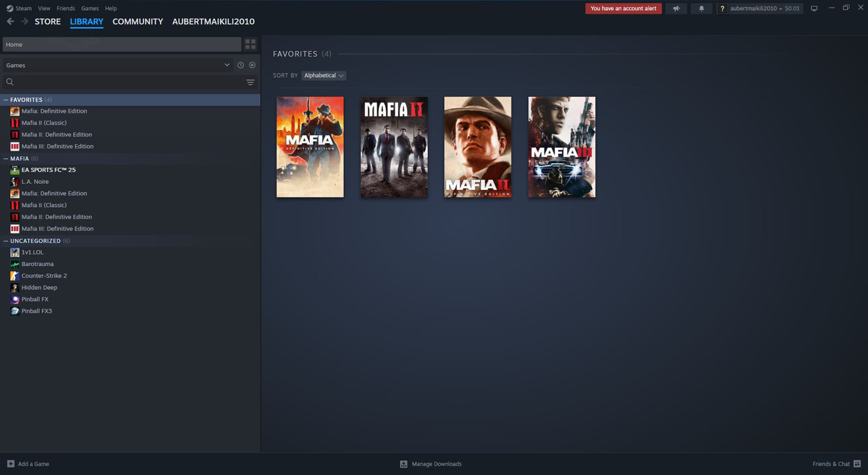Click the forward navigation arrow
Viewport: 868px width, 475px height.
point(24,22)
